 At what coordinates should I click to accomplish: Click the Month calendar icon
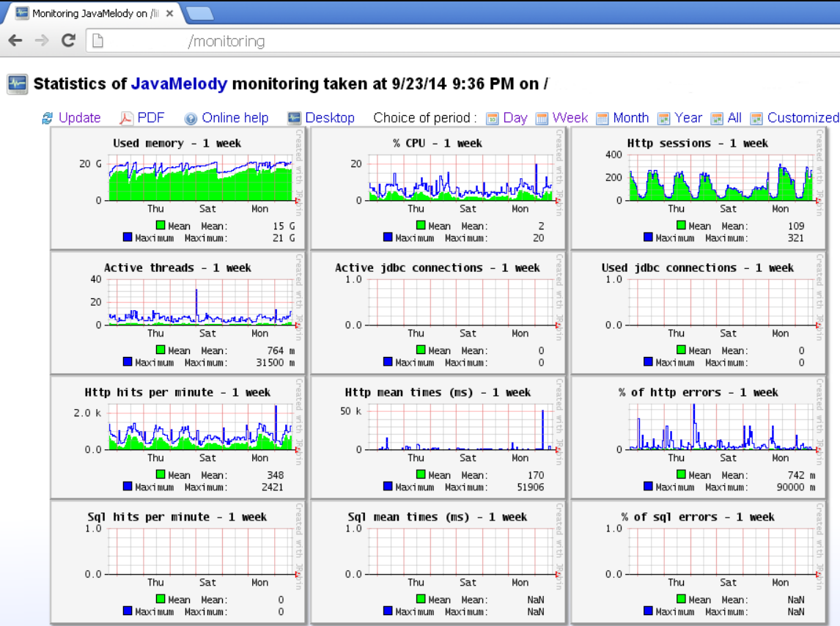(x=603, y=119)
